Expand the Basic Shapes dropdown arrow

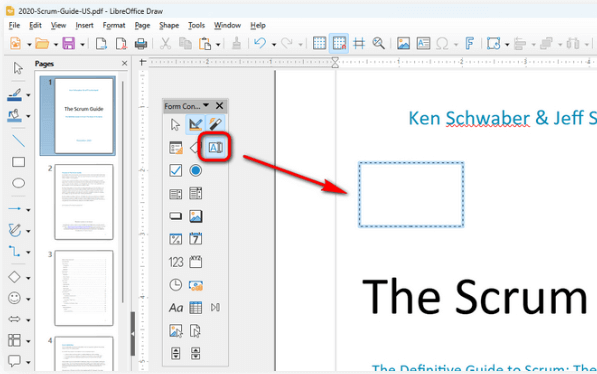28,278
